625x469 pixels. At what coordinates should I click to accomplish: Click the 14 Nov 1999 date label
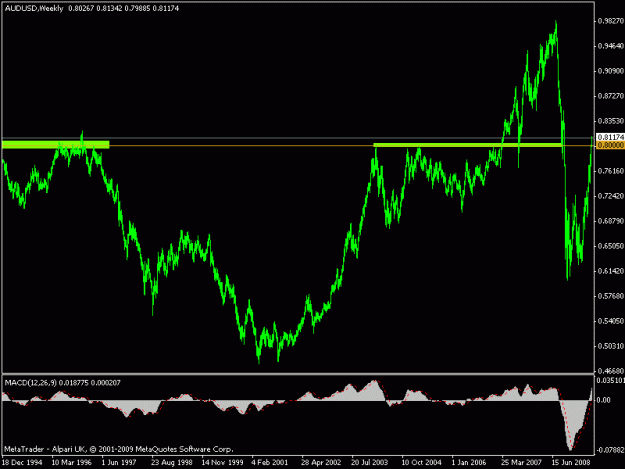(222, 462)
